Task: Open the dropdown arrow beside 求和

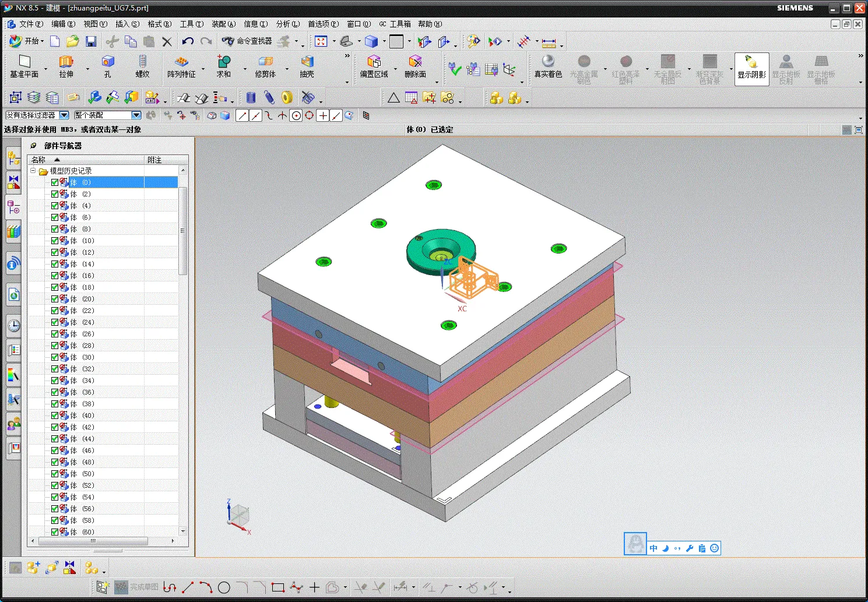Action: (245, 69)
